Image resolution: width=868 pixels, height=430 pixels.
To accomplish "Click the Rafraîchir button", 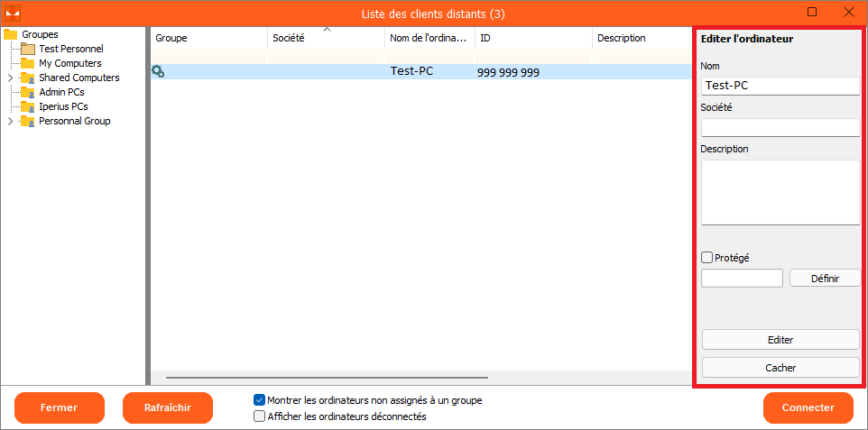I will click(168, 407).
